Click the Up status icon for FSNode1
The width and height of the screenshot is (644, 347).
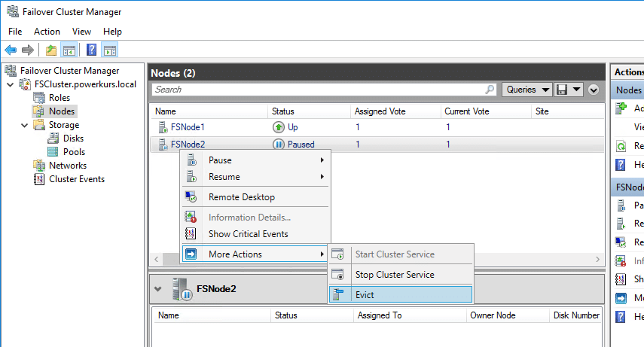[x=279, y=127]
